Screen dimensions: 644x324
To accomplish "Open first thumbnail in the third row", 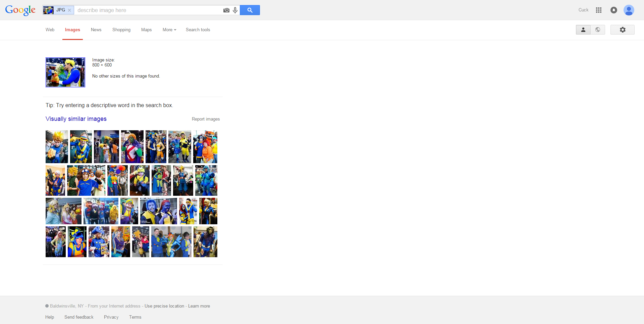I will pyautogui.click(x=63, y=211).
